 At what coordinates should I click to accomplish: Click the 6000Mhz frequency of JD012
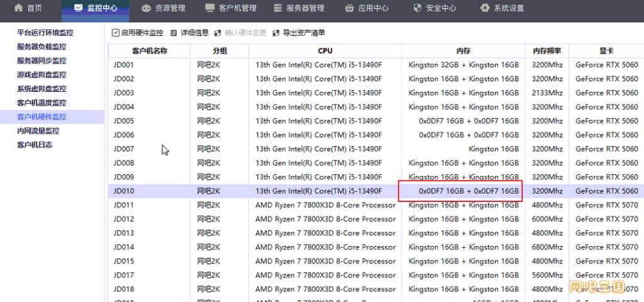547,219
